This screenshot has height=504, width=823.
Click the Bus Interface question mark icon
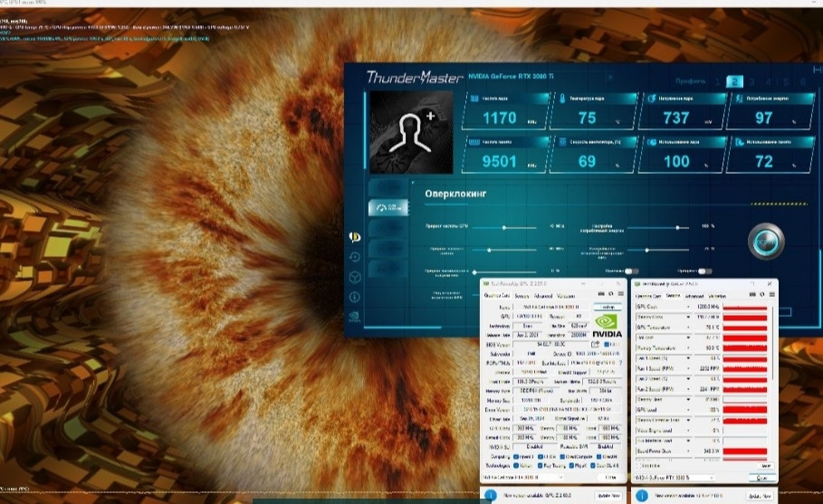620,363
